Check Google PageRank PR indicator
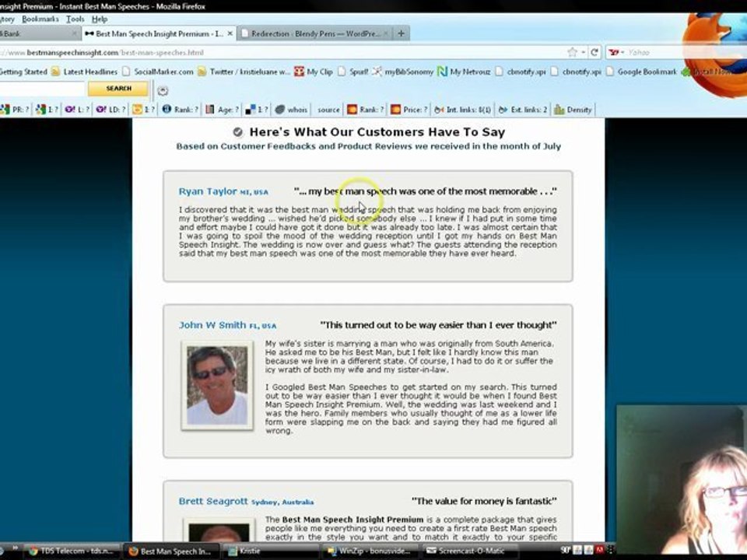The height and width of the screenshot is (560, 747). tap(15, 110)
